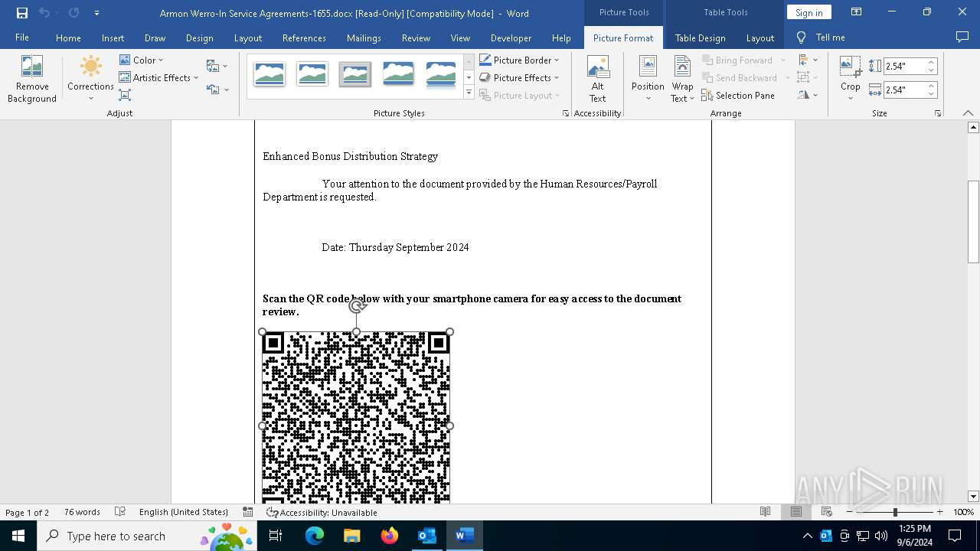Select the Crop tool
Viewport: 980px width, 551px height.
coord(850,80)
